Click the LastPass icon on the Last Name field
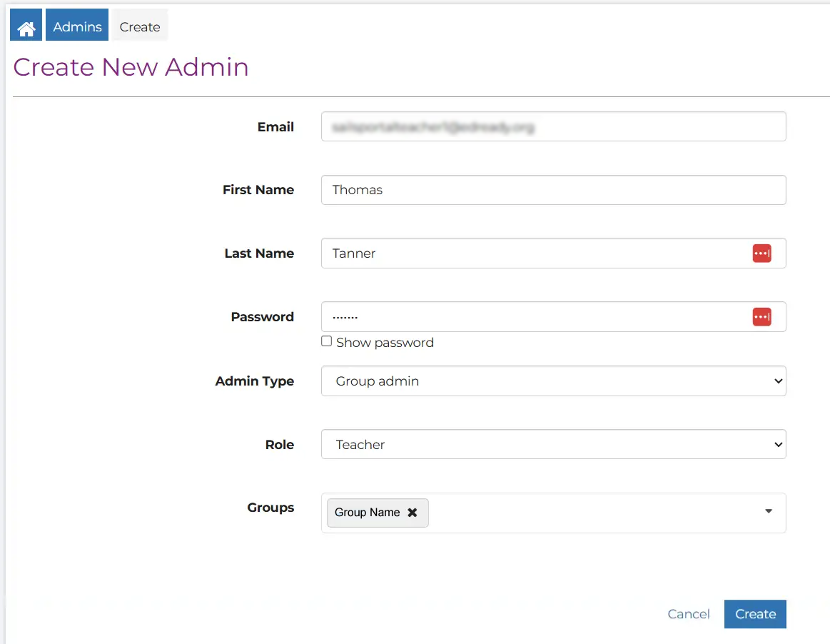The width and height of the screenshot is (830, 644). 761,253
